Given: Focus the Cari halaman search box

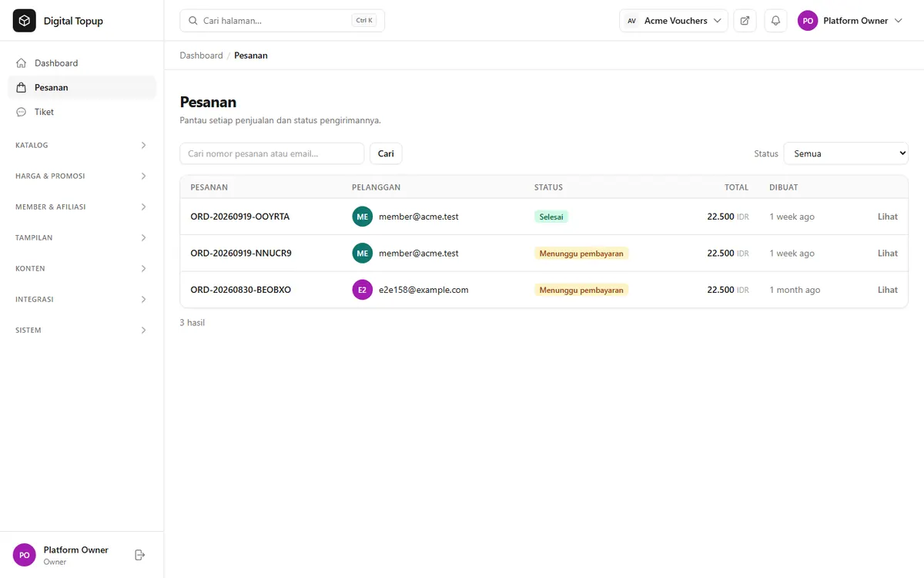Looking at the screenshot, I should click(x=282, y=21).
